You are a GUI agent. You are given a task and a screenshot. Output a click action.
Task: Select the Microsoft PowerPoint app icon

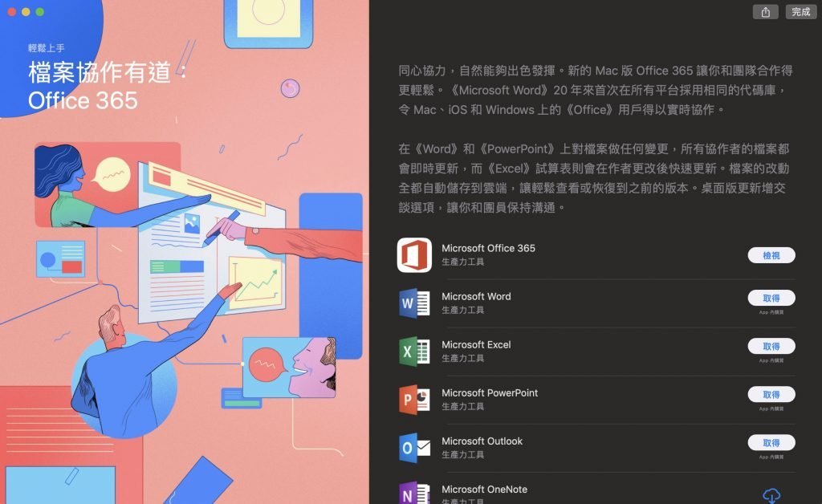[x=414, y=400]
